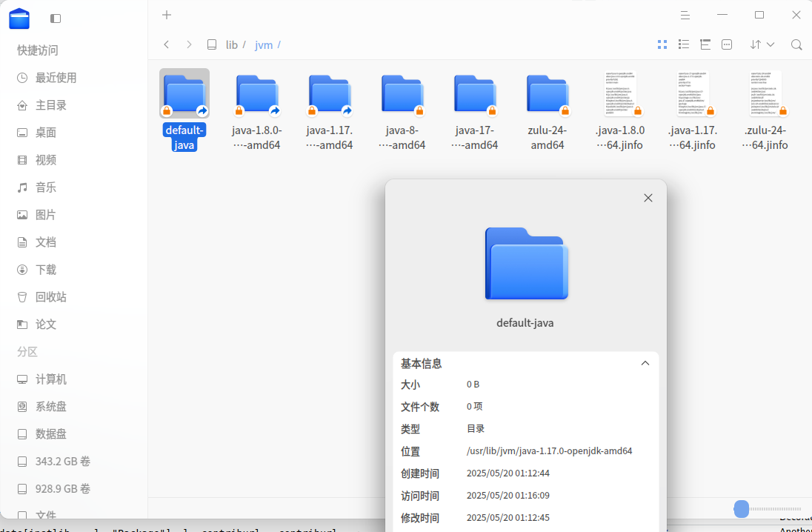
Task: Click the search magnifier icon
Action: [796, 44]
